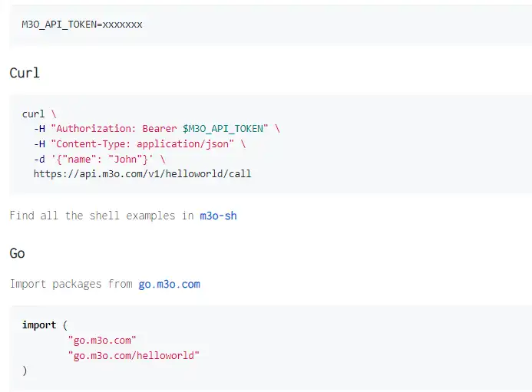Click the api.m3o.com helloworld call URL
This screenshot has height=392, width=532.
[x=142, y=173]
